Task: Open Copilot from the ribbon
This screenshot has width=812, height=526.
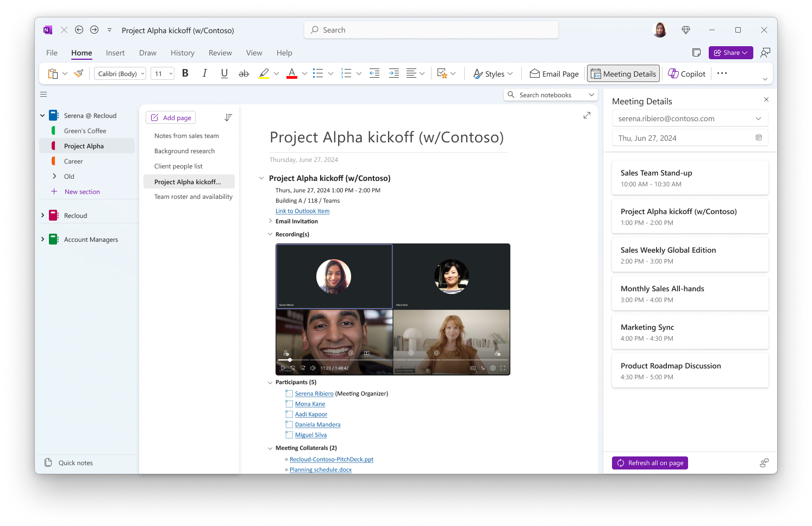Action: pyautogui.click(x=686, y=73)
